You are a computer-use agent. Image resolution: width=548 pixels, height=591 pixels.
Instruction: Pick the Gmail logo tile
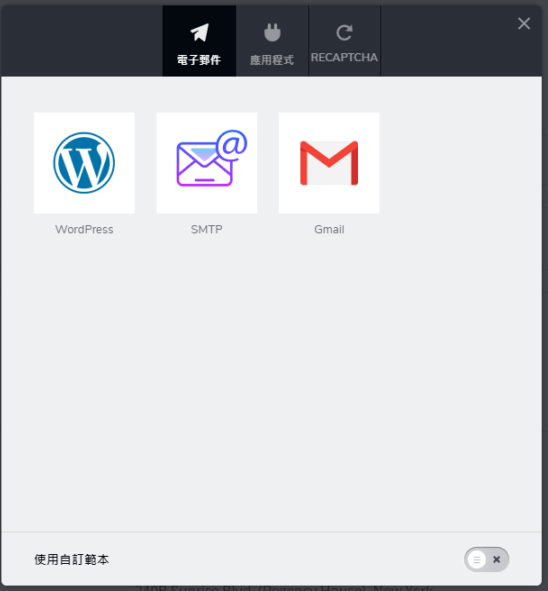(329, 163)
